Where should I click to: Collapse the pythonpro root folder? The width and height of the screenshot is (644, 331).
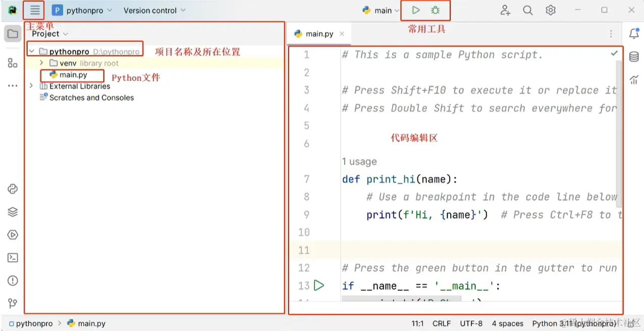pyautogui.click(x=32, y=52)
